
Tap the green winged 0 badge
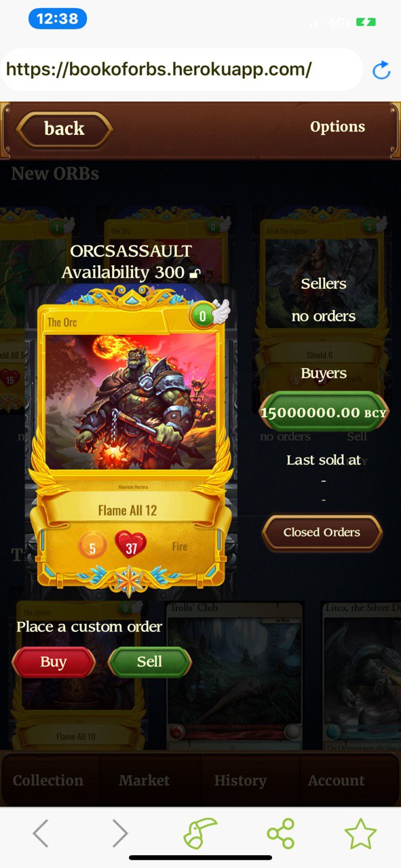210,315
